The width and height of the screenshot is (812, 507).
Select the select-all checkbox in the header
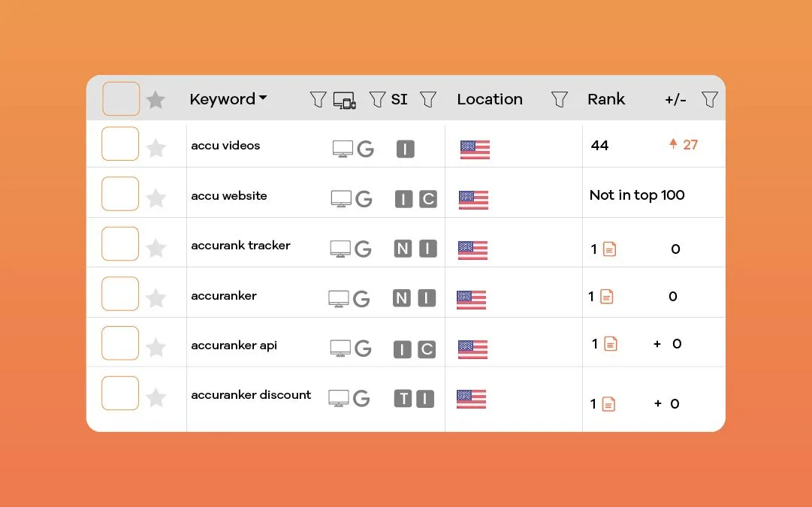[x=120, y=98]
